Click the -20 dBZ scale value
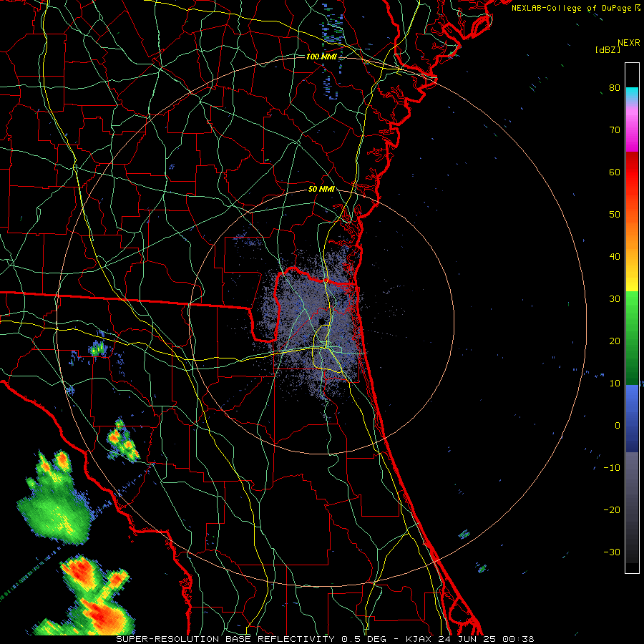The image size is (644, 644). (x=612, y=509)
